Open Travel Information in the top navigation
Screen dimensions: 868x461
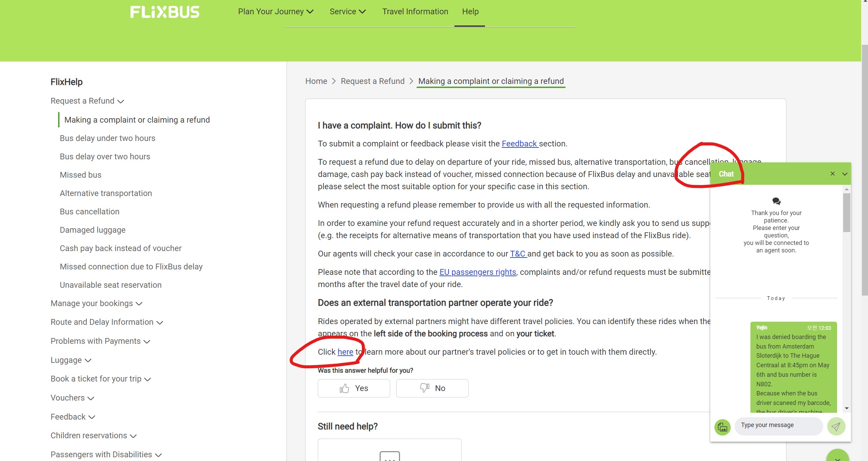pos(415,12)
